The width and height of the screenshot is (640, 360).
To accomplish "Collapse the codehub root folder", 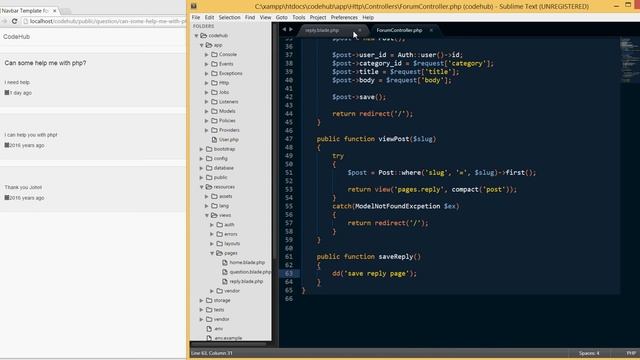I will 197,36.
